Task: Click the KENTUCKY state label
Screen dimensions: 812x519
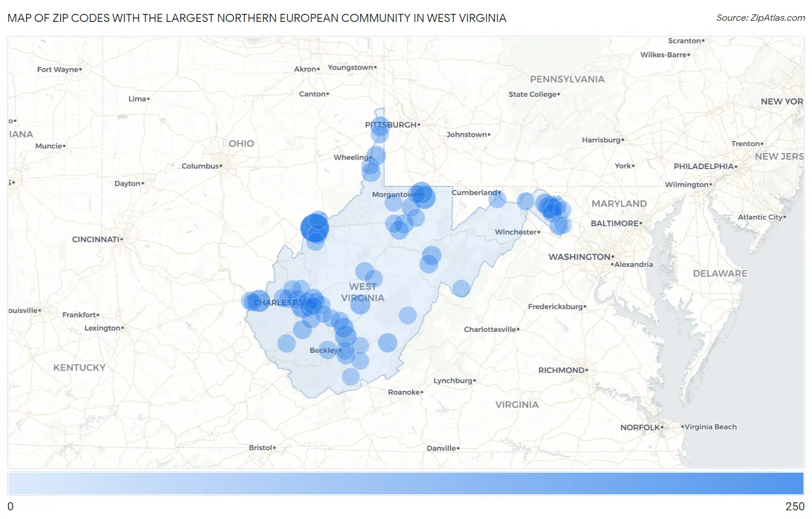Action: [80, 368]
